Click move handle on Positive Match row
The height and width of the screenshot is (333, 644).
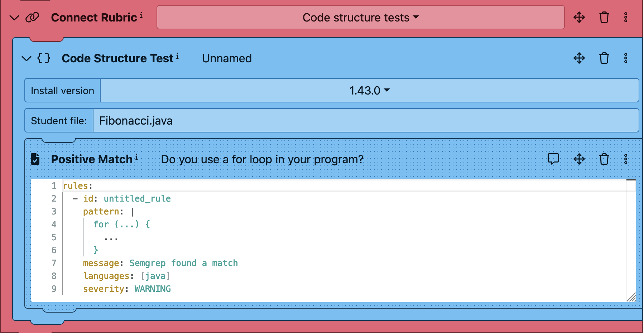tap(579, 159)
